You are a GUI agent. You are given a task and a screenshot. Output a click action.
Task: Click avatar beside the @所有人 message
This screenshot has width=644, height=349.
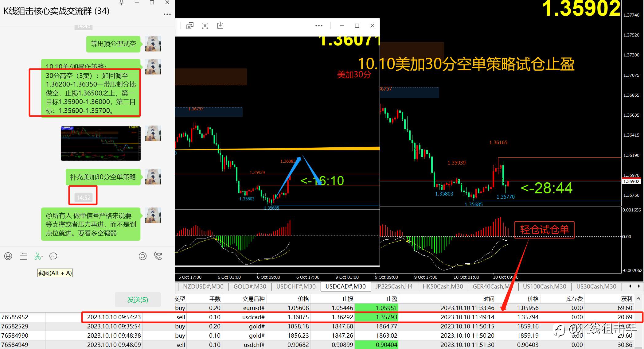click(x=153, y=215)
